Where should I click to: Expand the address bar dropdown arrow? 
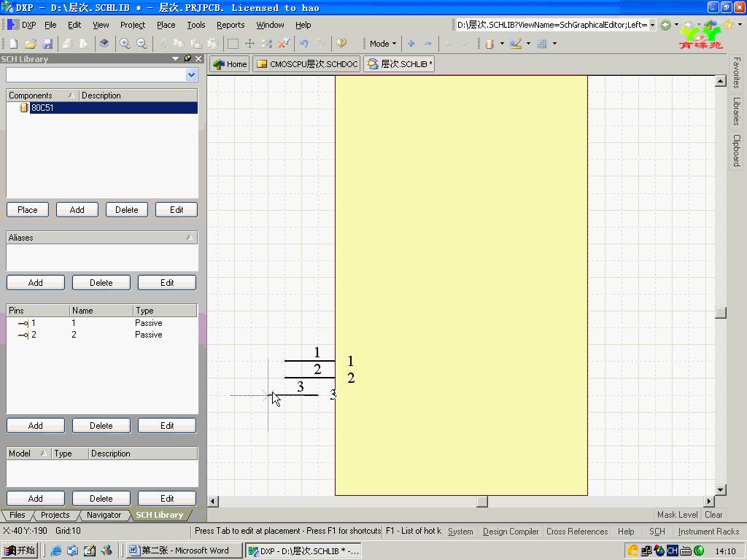(x=652, y=25)
